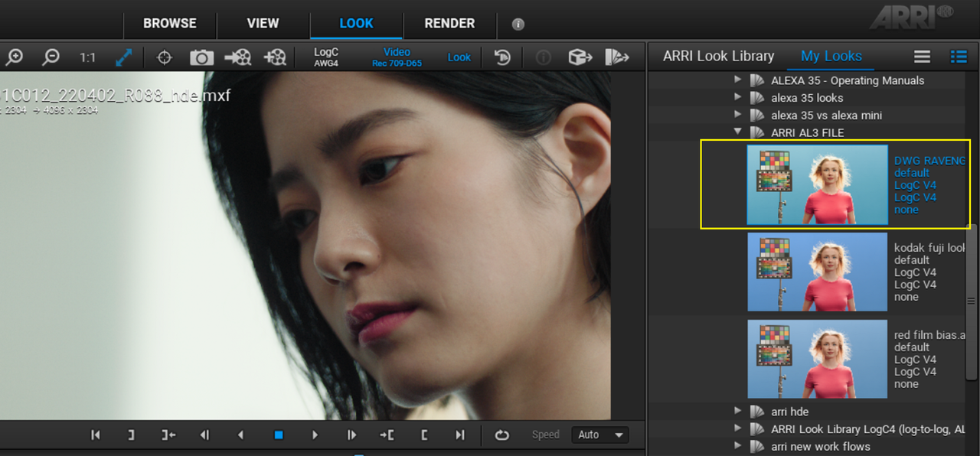
Task: Set viewer zoom to 1:1
Action: click(x=87, y=57)
